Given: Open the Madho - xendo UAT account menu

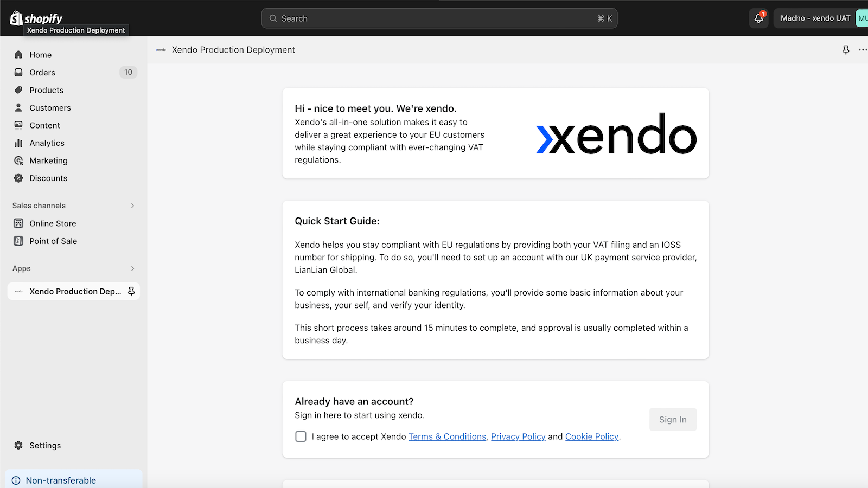Looking at the screenshot, I should point(820,18).
